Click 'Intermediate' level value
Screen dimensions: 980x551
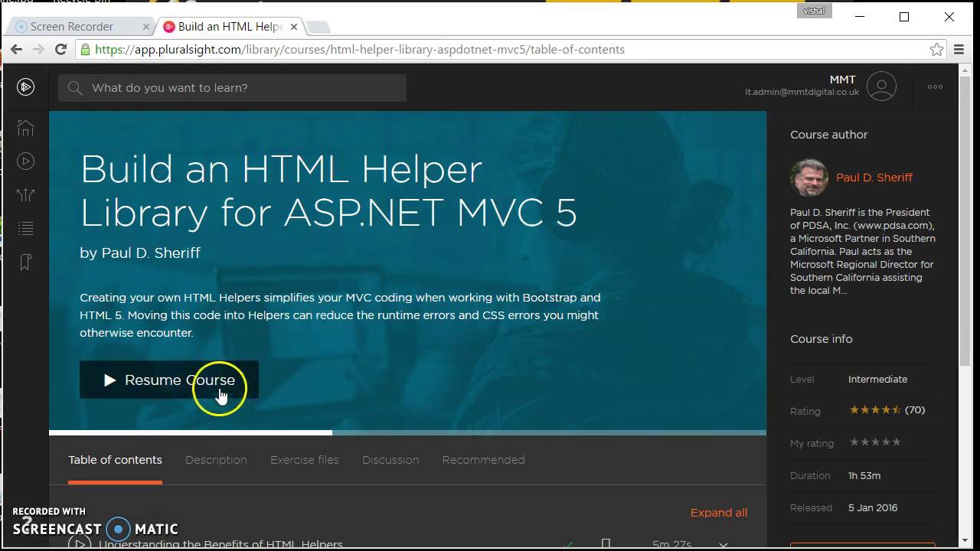(877, 379)
